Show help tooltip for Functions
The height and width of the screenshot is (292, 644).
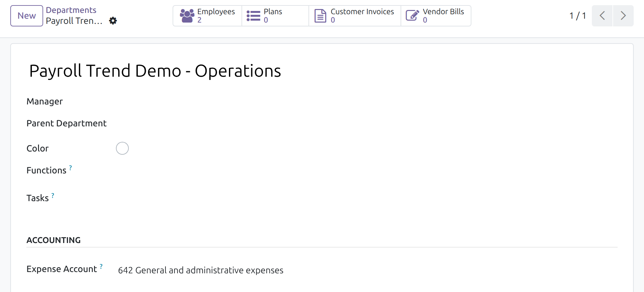(x=71, y=168)
